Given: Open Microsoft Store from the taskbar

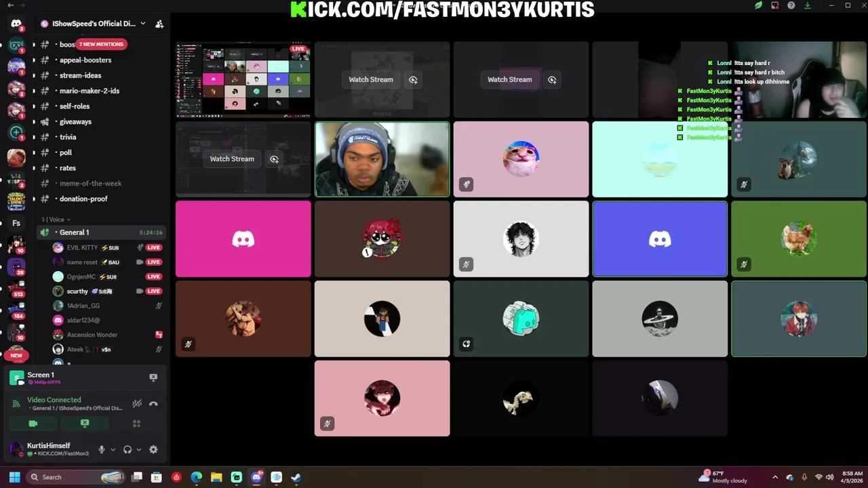Looking at the screenshot, I should coord(157,477).
